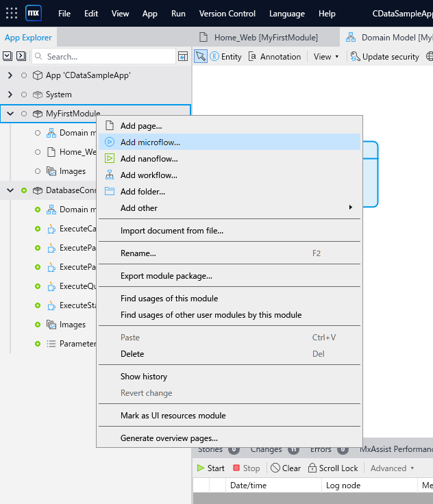The width and height of the screenshot is (433, 504).
Task: Toggle the green status circle beside DatabaseConnector
Action: click(24, 190)
